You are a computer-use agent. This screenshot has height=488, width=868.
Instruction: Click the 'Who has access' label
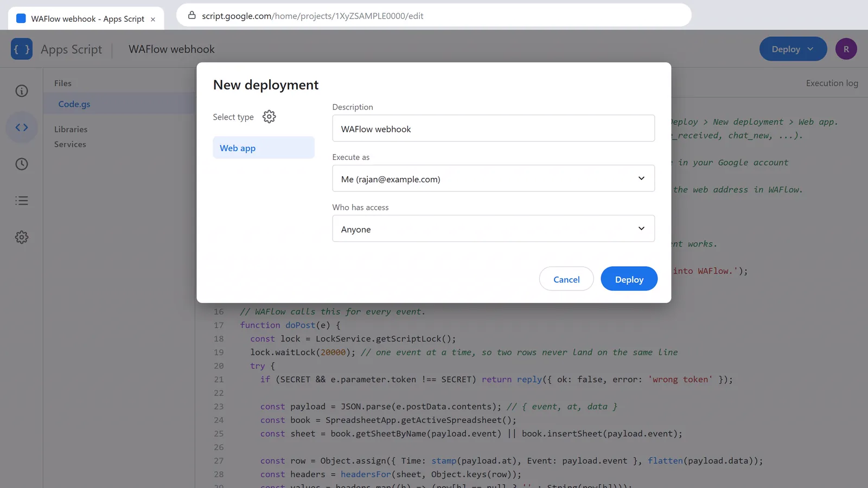pos(360,208)
